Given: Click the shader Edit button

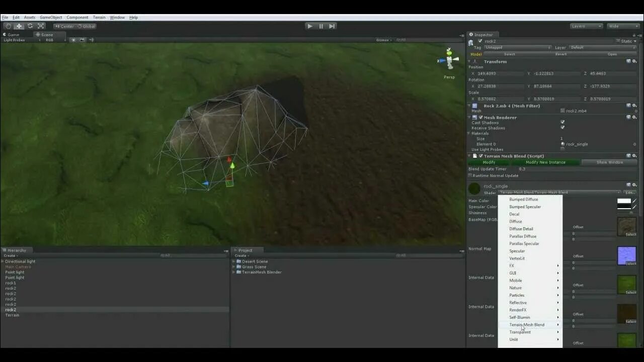Looking at the screenshot, I should [x=630, y=192].
